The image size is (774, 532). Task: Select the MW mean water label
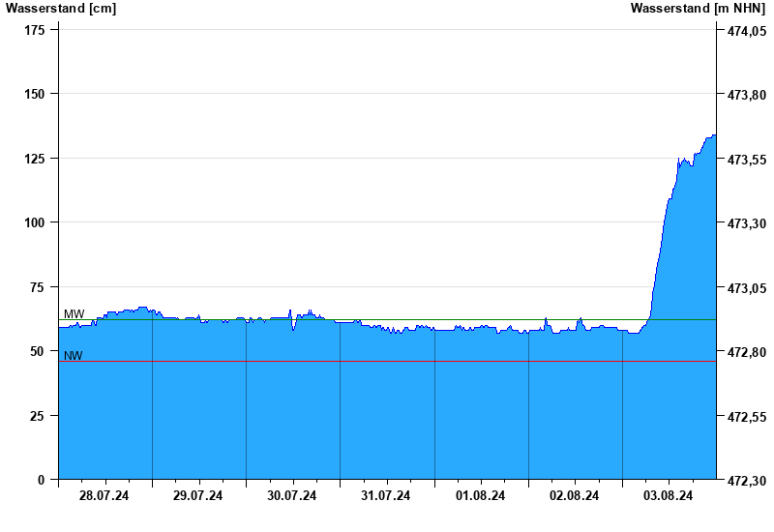coord(74,314)
